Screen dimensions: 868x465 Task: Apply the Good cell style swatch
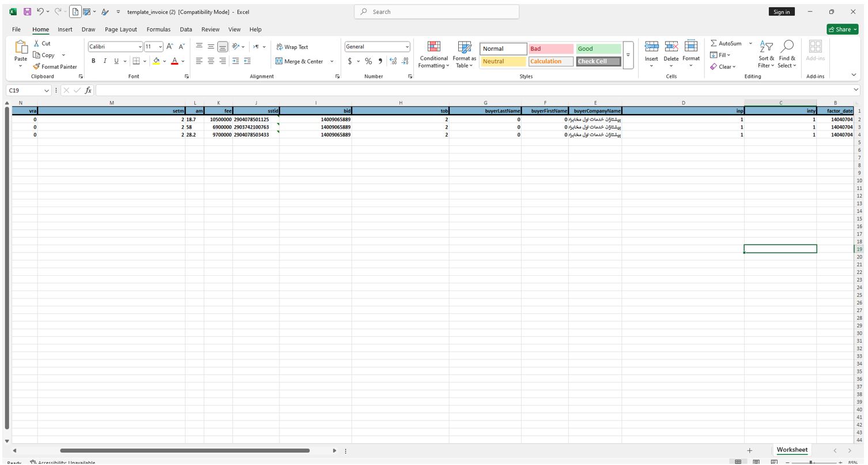598,49
